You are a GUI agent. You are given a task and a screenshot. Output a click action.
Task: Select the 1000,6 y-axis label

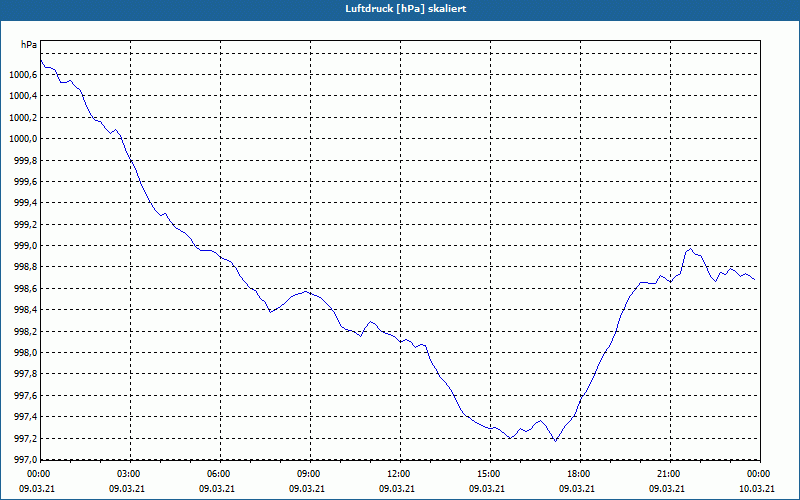23,75
